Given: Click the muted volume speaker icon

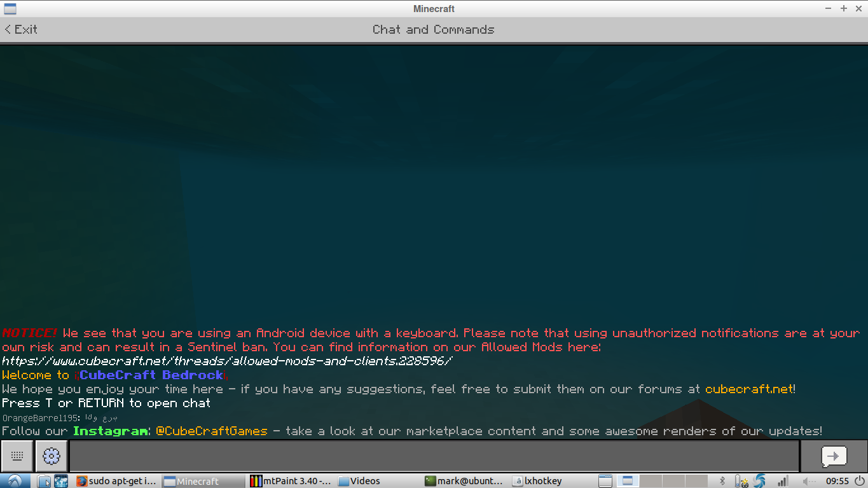Looking at the screenshot, I should [x=809, y=481].
